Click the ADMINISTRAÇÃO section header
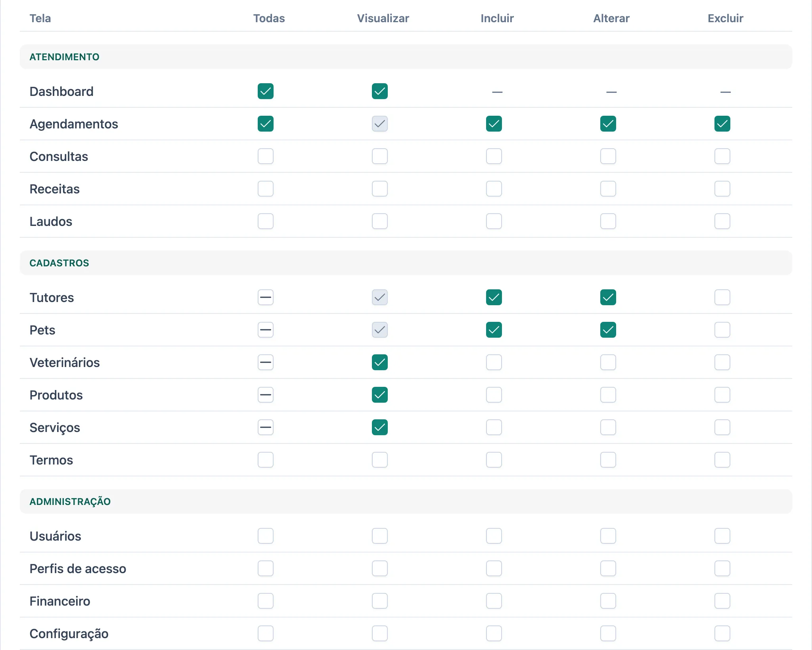The width and height of the screenshot is (812, 650). pyautogui.click(x=406, y=501)
